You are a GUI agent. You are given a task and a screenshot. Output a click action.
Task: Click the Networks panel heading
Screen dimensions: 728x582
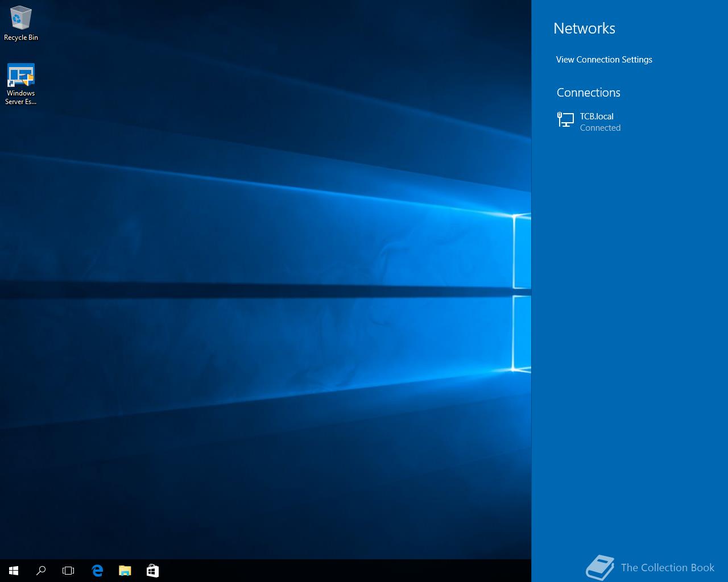584,28
